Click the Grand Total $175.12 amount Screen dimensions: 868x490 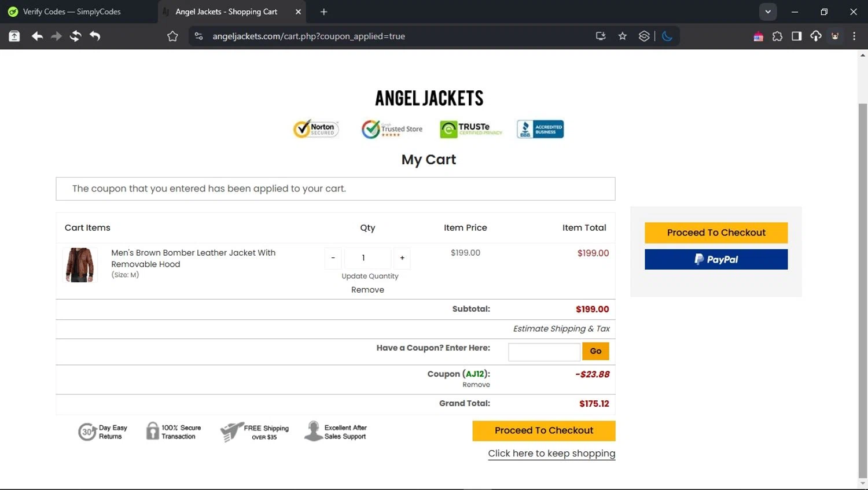(594, 404)
